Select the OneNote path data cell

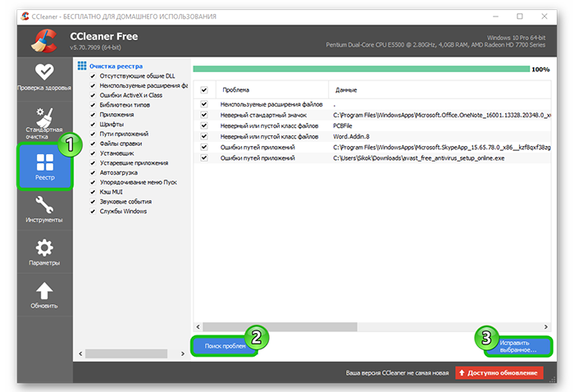click(441, 115)
